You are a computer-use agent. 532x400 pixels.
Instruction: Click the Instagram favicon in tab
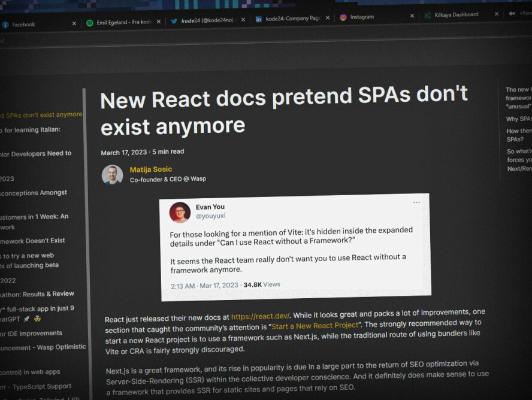tap(343, 17)
